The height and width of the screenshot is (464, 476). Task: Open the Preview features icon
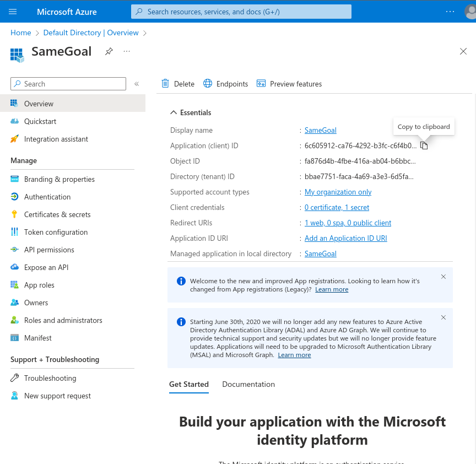pos(261,84)
